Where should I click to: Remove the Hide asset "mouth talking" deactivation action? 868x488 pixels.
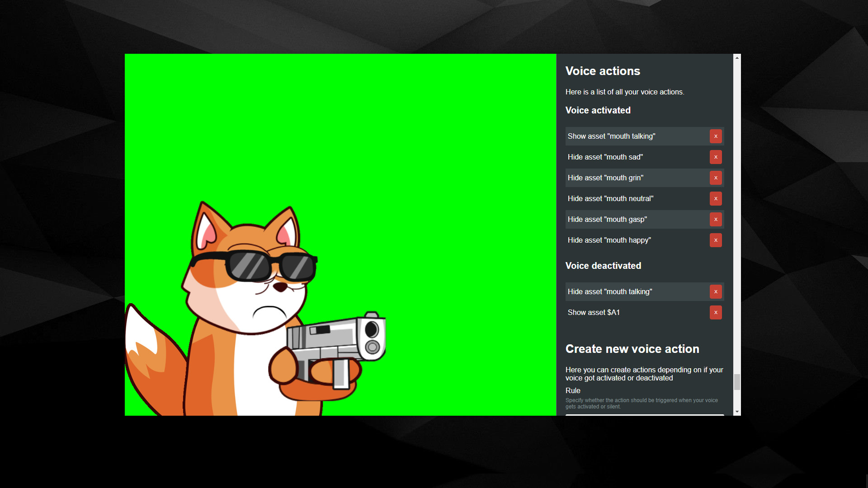coord(716,291)
